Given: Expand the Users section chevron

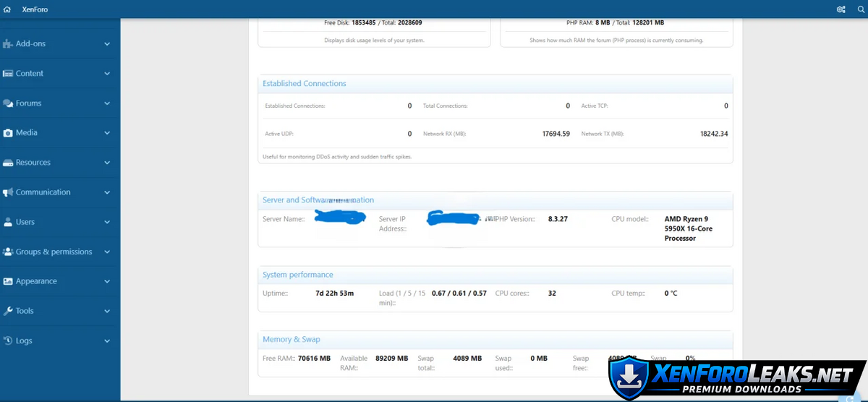Looking at the screenshot, I should pos(107,222).
